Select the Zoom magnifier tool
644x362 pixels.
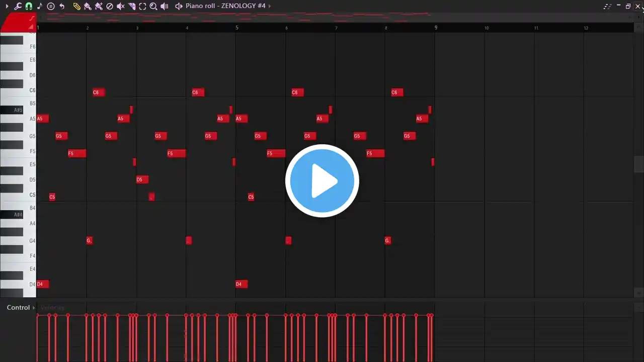[153, 6]
